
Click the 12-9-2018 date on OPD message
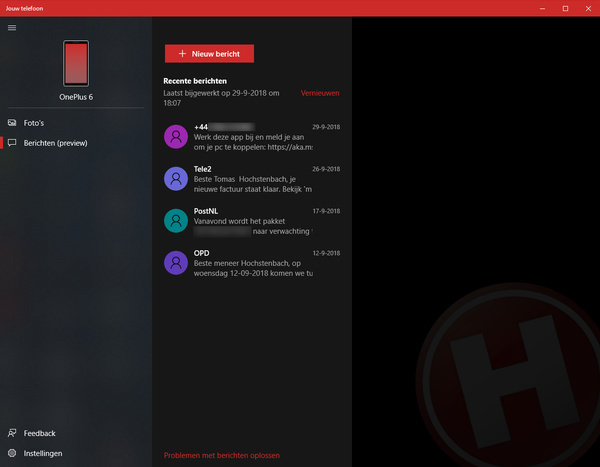coord(326,253)
